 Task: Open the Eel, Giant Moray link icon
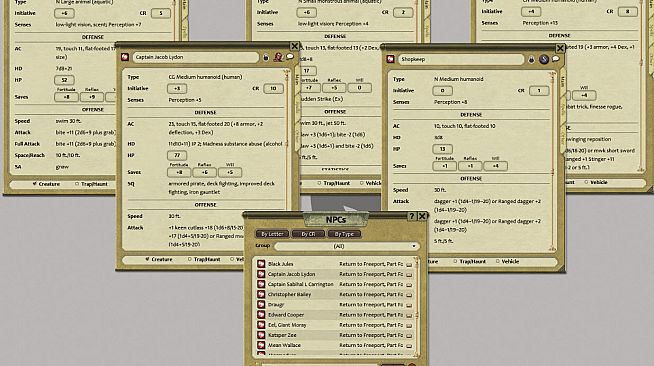(261, 325)
